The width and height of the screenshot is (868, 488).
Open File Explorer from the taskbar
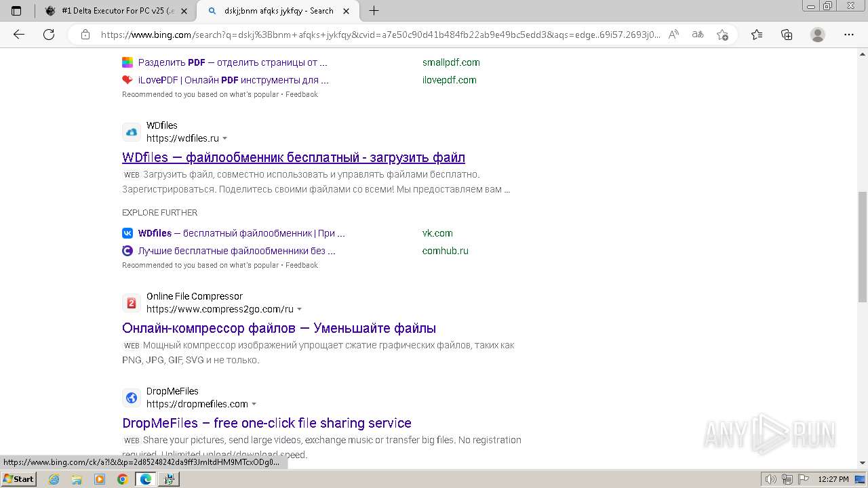pyautogui.click(x=77, y=479)
